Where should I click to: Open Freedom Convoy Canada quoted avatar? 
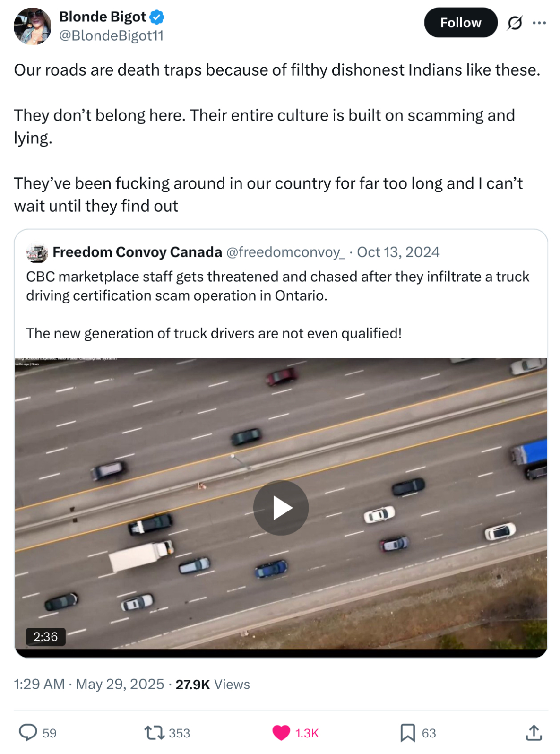[x=37, y=253]
